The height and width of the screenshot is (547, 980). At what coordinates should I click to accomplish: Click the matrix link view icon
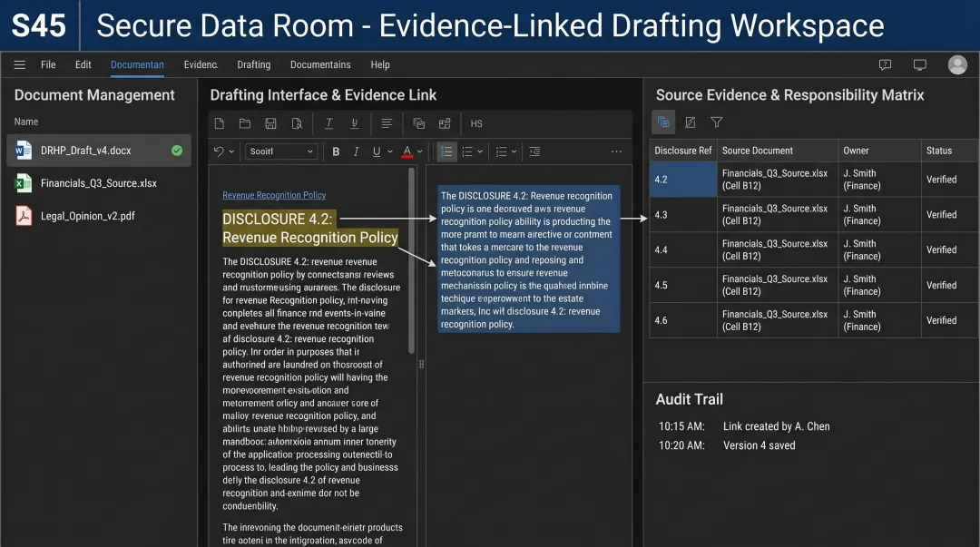click(663, 122)
